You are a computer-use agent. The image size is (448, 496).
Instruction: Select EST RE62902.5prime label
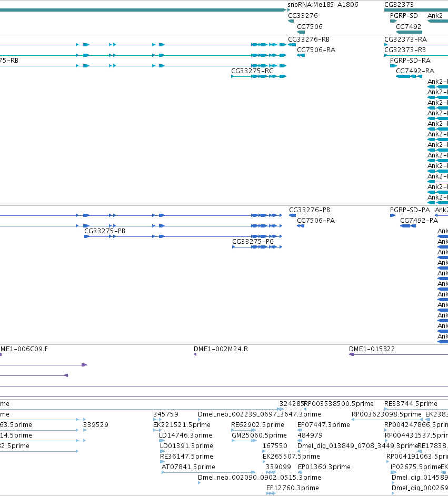click(257, 424)
